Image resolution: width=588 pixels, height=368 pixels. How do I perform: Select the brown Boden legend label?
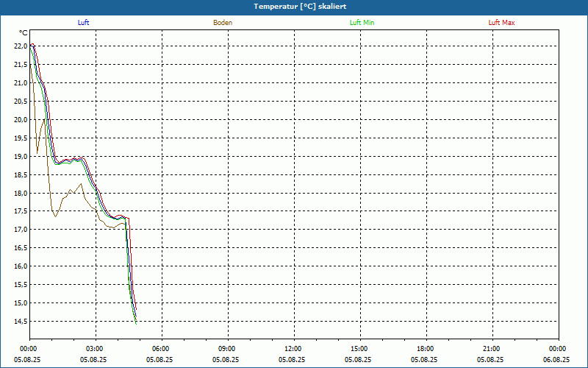coord(223,23)
